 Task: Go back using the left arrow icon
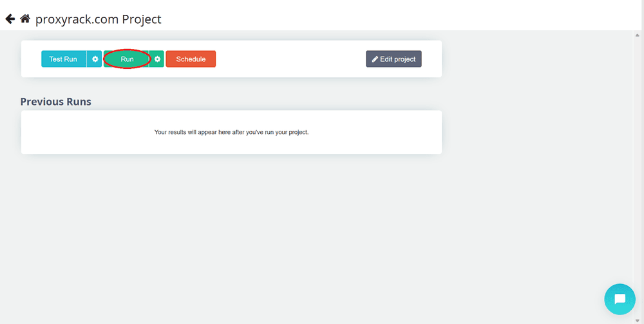(x=10, y=19)
